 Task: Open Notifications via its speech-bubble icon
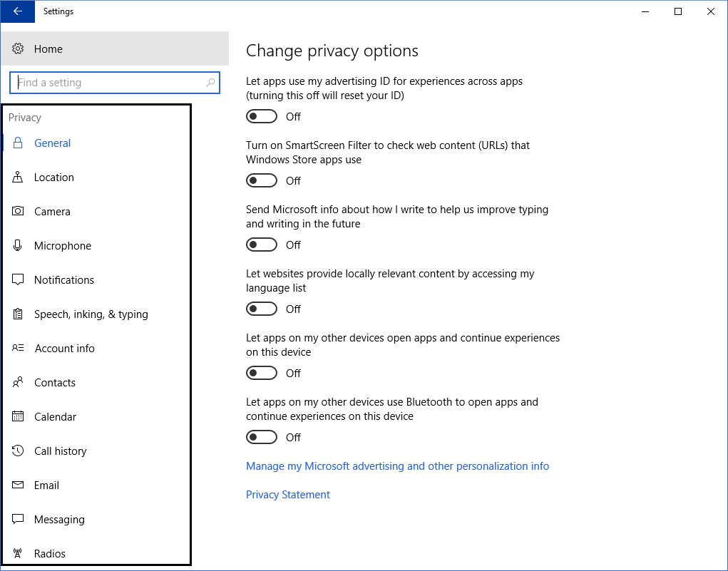pos(19,280)
